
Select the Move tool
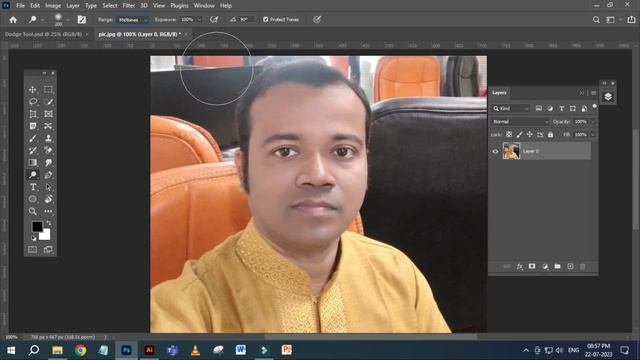pos(33,89)
